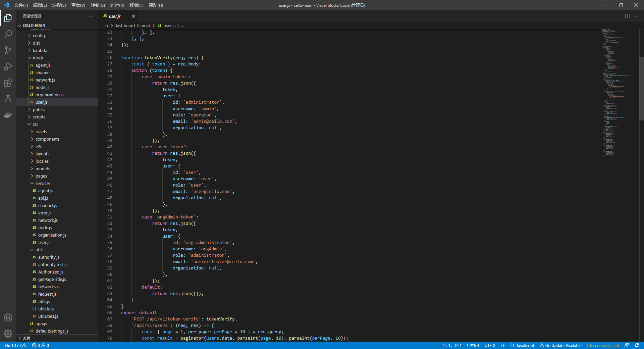Click Go 1.17.3 status item

pyautogui.click(x=15, y=345)
